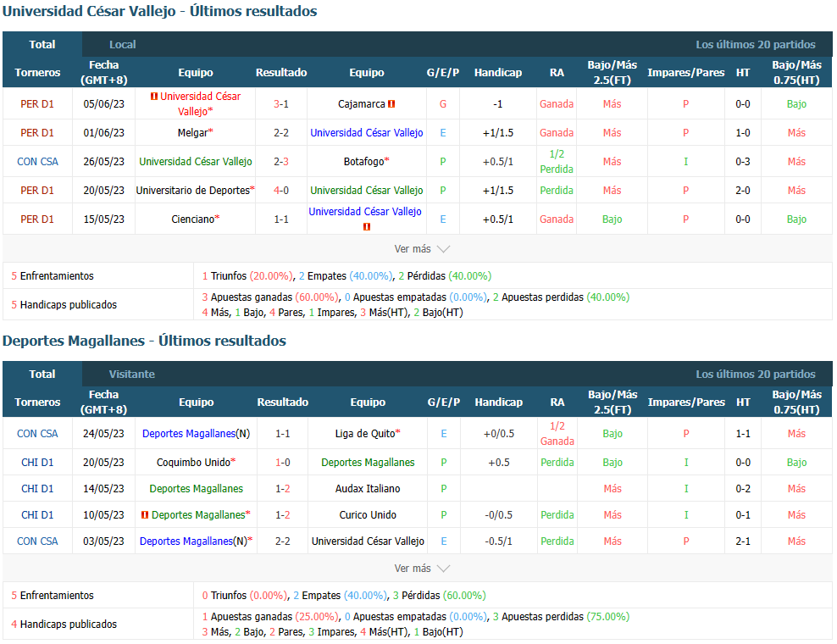Open the 1-0 Coquimbo Unido result
Image resolution: width=837 pixels, height=644 pixels.
coord(283,463)
